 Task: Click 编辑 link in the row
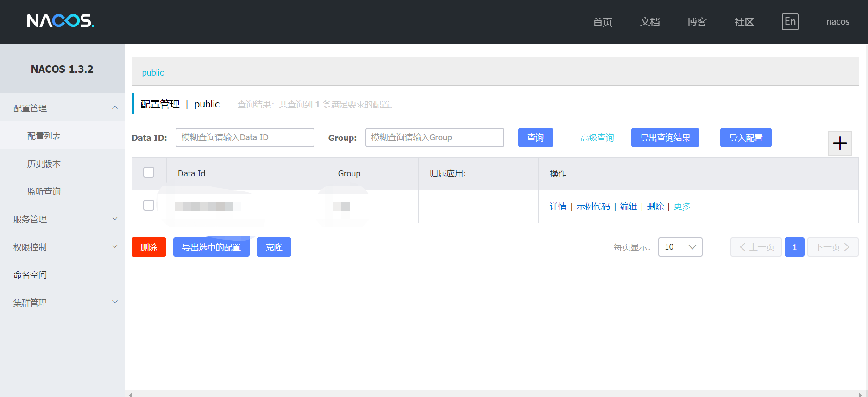tap(629, 207)
